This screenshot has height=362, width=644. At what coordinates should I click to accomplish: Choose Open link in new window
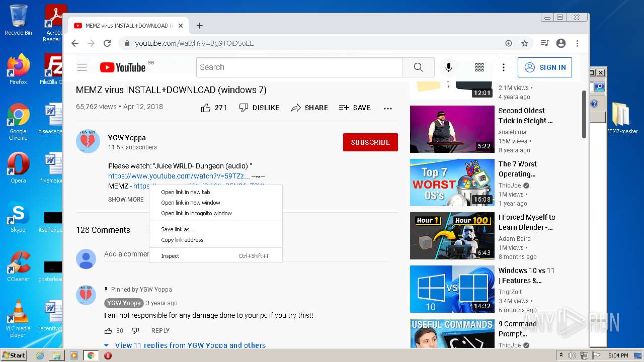pyautogui.click(x=216, y=203)
